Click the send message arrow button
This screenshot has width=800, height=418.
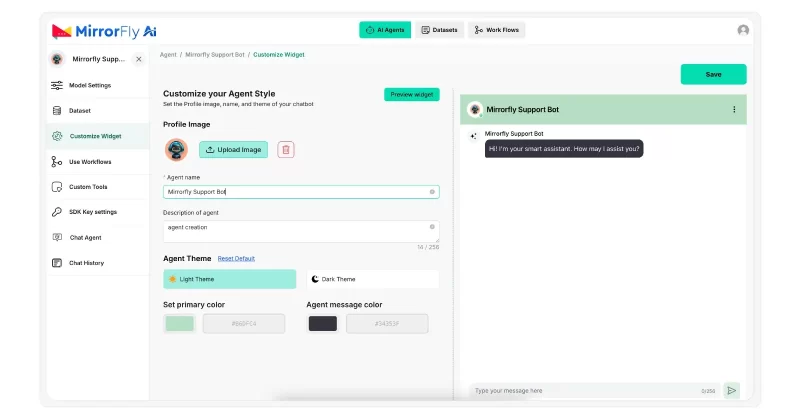pyautogui.click(x=732, y=391)
